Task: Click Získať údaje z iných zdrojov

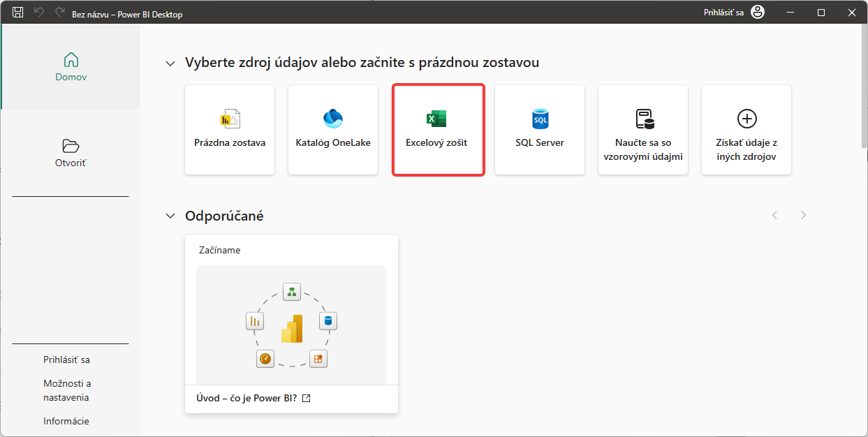Action: 746,130
